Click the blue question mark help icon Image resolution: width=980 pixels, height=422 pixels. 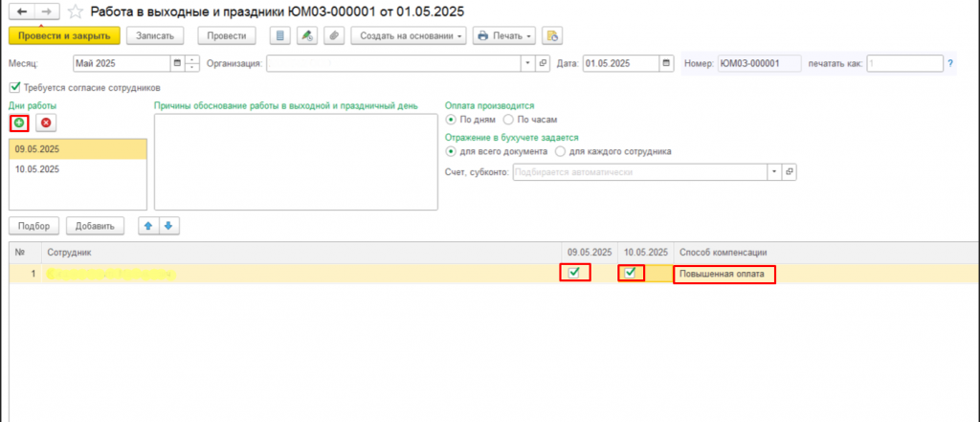click(950, 63)
